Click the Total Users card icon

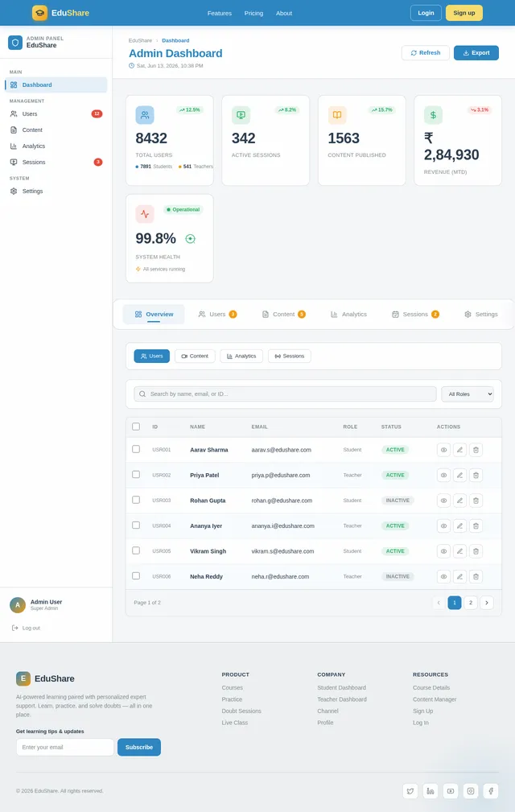coord(145,115)
